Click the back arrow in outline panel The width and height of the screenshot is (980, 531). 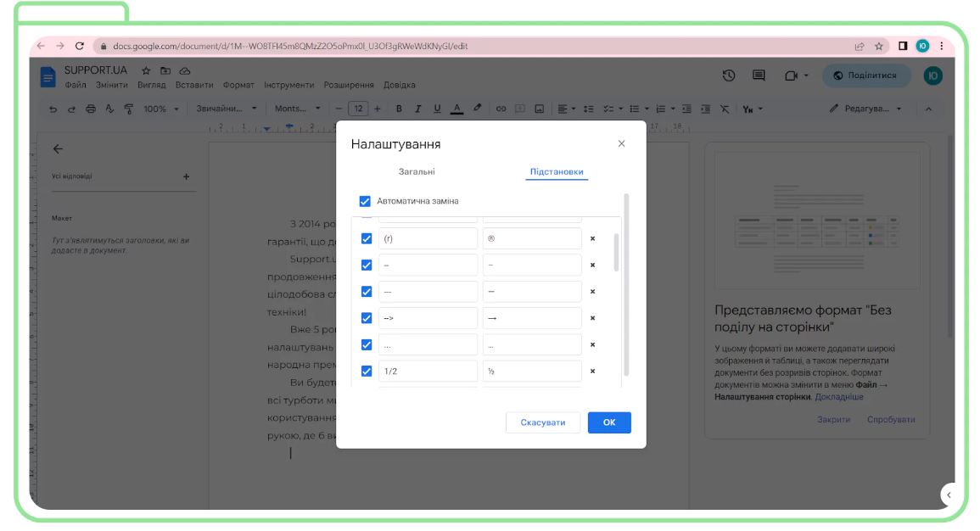(59, 148)
